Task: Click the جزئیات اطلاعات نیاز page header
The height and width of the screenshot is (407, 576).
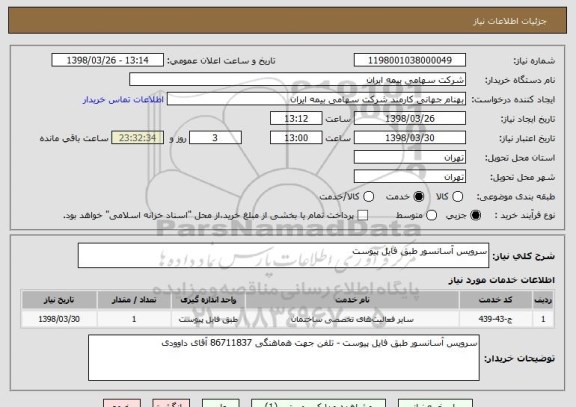Action: [510, 21]
